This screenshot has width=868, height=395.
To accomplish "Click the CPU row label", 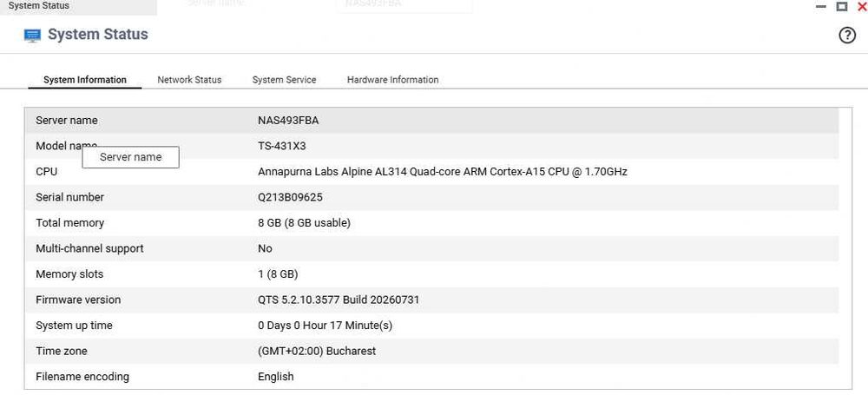I will pos(47,172).
